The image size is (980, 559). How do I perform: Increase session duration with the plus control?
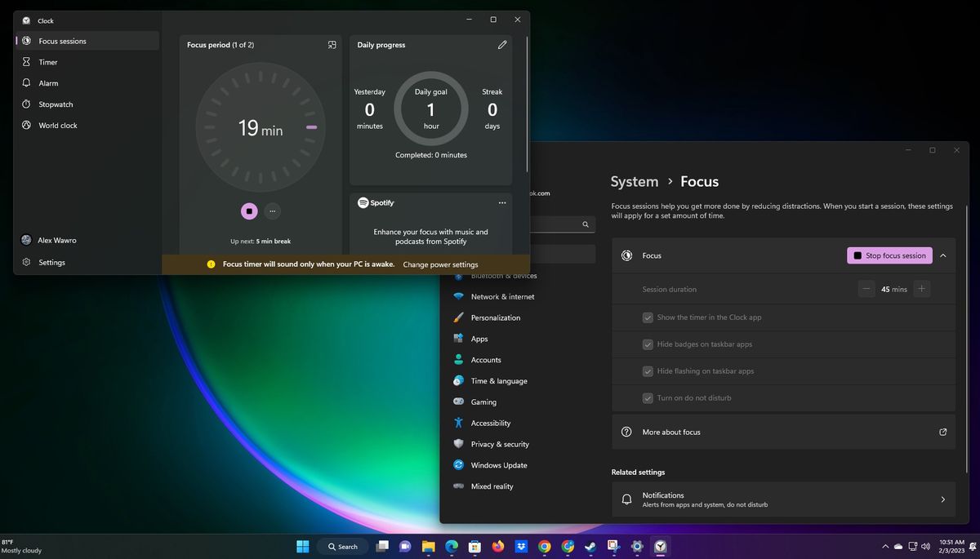[x=920, y=289]
